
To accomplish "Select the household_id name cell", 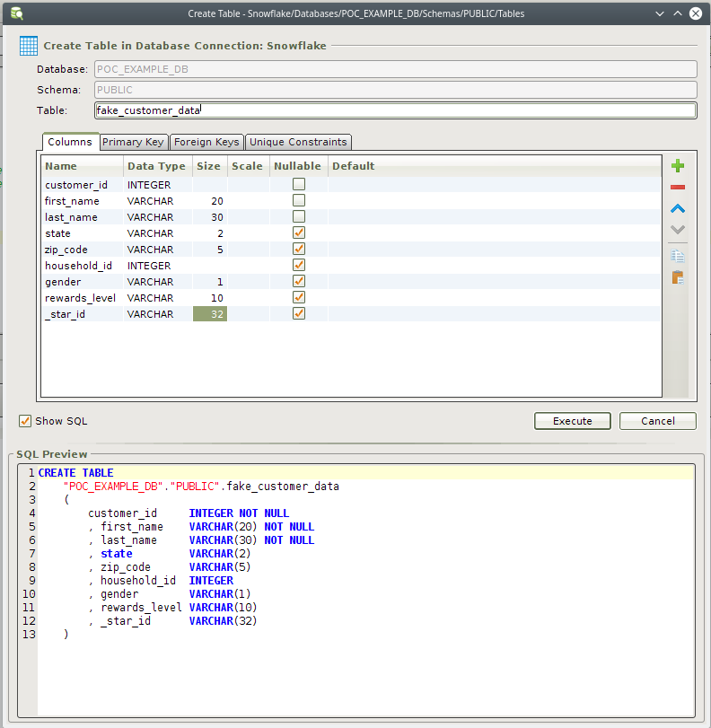I will click(83, 266).
